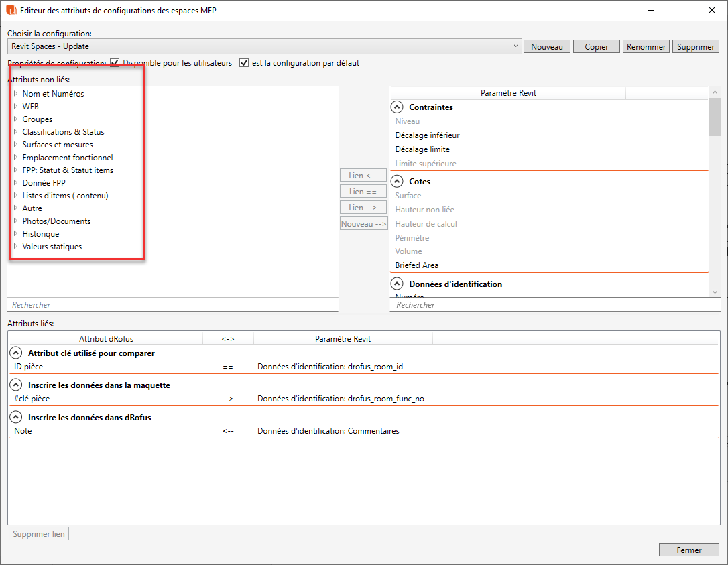Toggle 'Disponible pour les utilisateurs' checkbox
The width and height of the screenshot is (728, 565).
point(115,63)
